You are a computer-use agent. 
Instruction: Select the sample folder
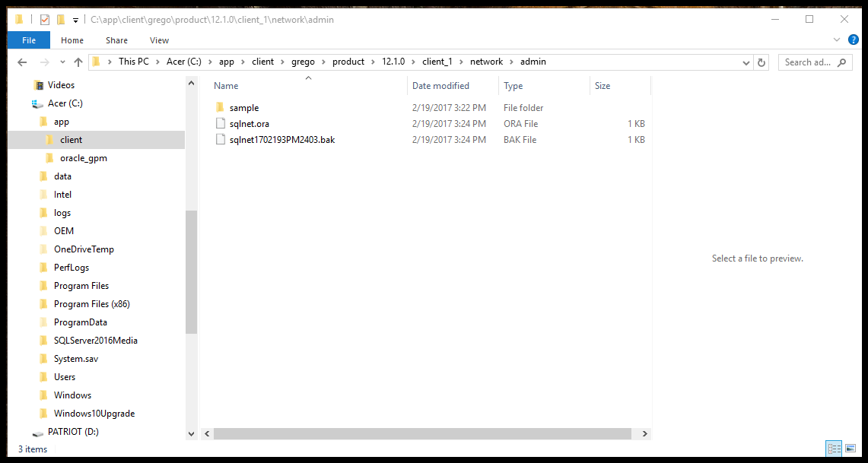(x=244, y=108)
